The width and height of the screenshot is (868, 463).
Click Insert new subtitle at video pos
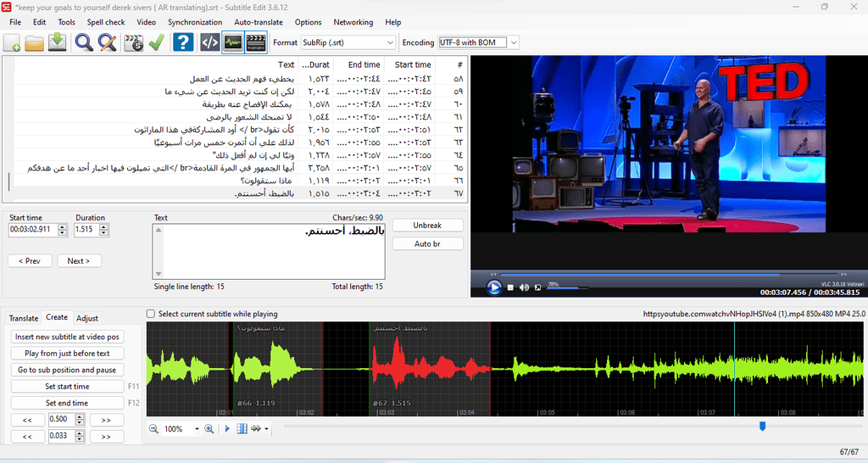coord(67,337)
